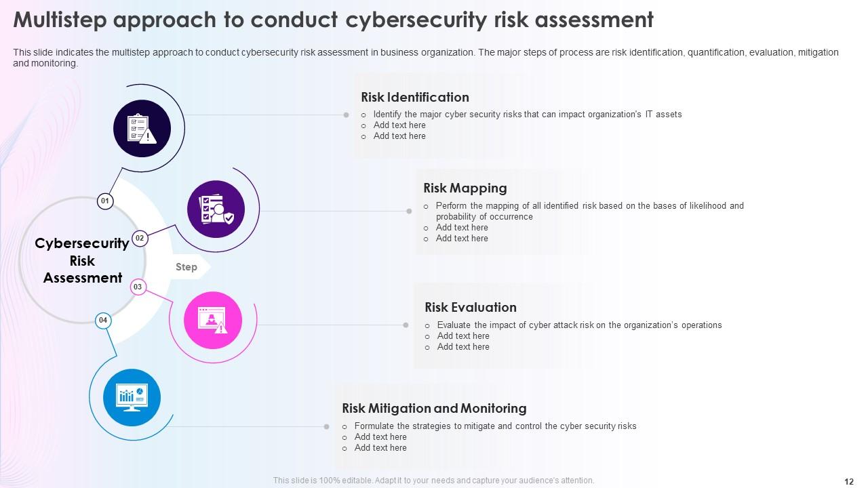Select the monitor chart icon in the blue circle
This screenshot has height=488, width=868.
(132, 397)
